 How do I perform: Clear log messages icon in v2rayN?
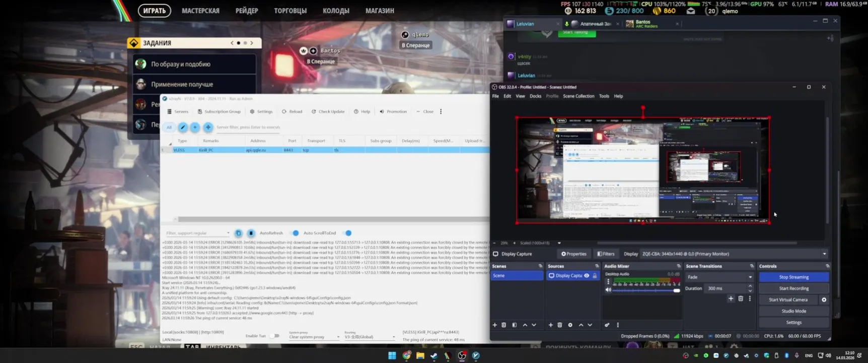click(x=251, y=233)
